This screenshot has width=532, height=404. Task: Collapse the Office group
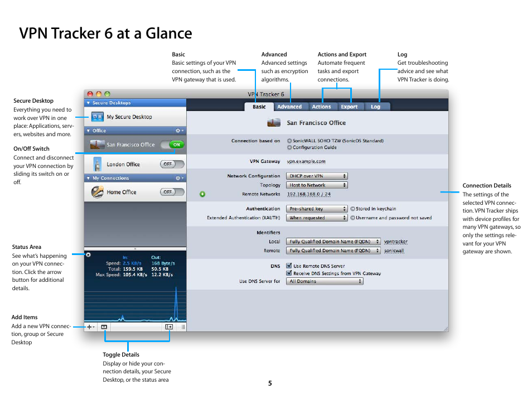(x=88, y=131)
